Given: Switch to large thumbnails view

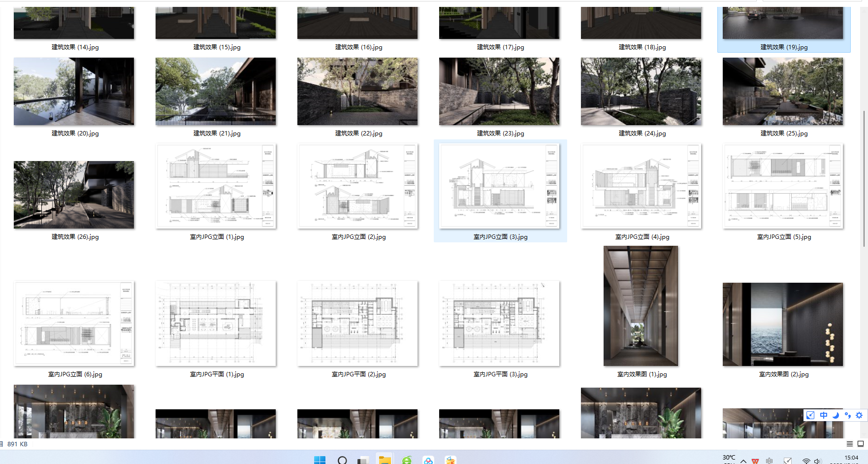Looking at the screenshot, I should pyautogui.click(x=861, y=444).
